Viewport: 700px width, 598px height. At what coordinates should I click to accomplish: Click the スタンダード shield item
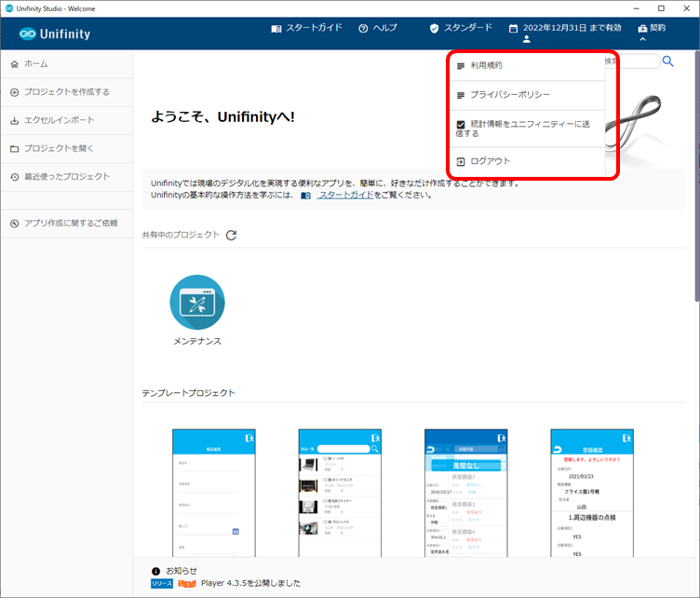pyautogui.click(x=460, y=28)
